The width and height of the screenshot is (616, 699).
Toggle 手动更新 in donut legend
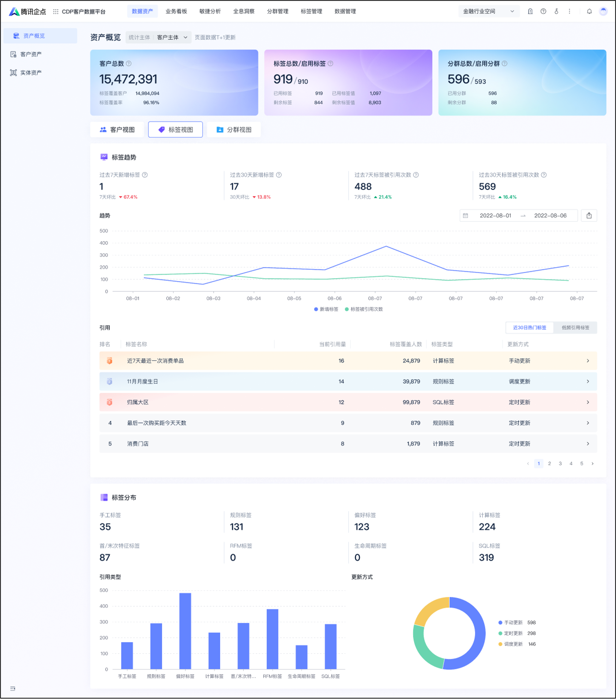click(x=517, y=623)
